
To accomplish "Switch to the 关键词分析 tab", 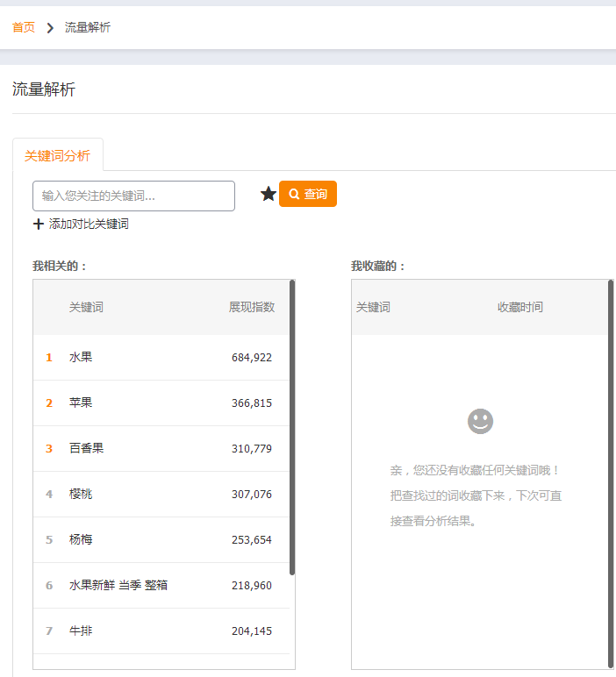I will [x=57, y=155].
